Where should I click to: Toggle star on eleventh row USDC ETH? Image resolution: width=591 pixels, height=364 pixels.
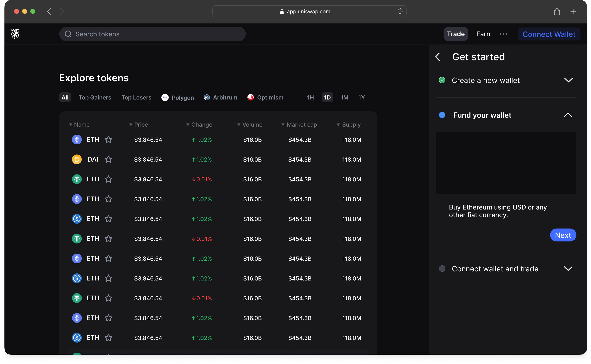[x=109, y=338]
